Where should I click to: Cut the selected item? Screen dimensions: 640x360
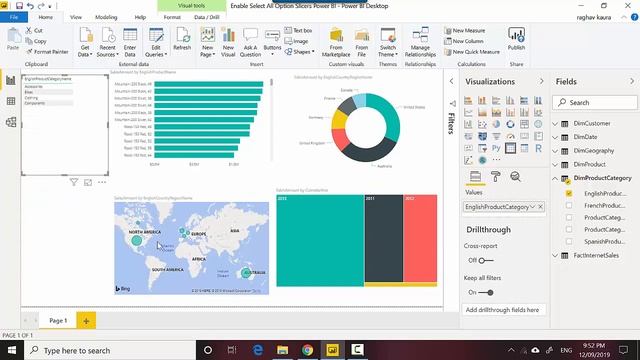click(x=34, y=31)
